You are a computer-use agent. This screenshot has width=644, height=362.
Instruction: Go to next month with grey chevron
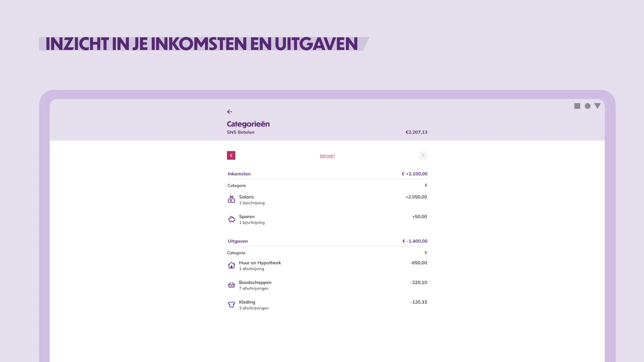point(423,156)
